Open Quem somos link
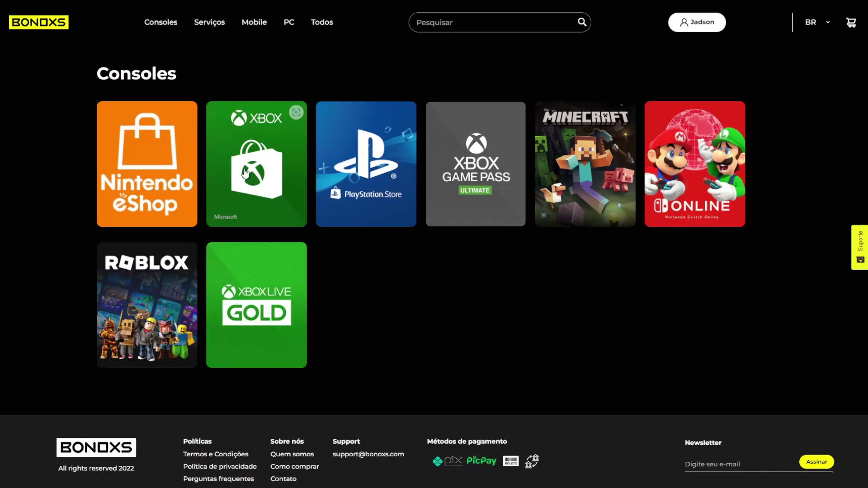The width and height of the screenshot is (868, 488). (292, 454)
